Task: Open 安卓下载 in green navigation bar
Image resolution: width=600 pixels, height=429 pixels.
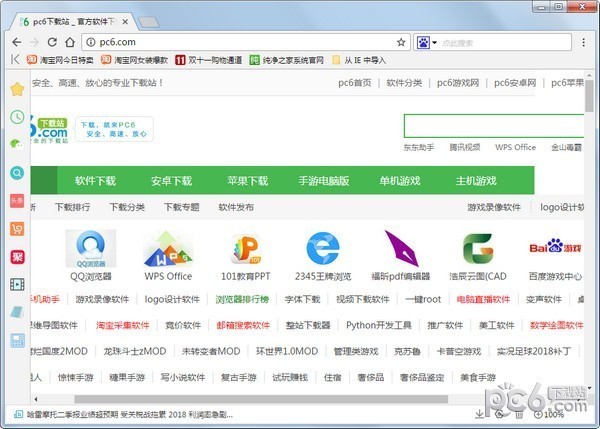Action: [171, 181]
